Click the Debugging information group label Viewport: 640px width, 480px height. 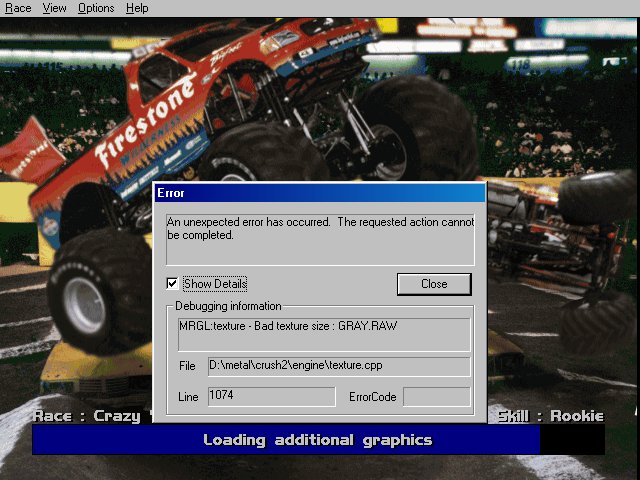tap(228, 306)
